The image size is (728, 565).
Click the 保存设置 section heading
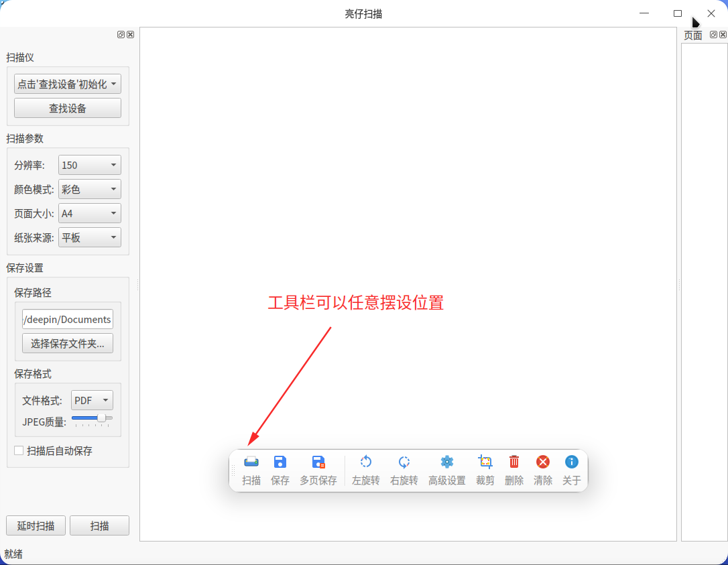tap(25, 268)
